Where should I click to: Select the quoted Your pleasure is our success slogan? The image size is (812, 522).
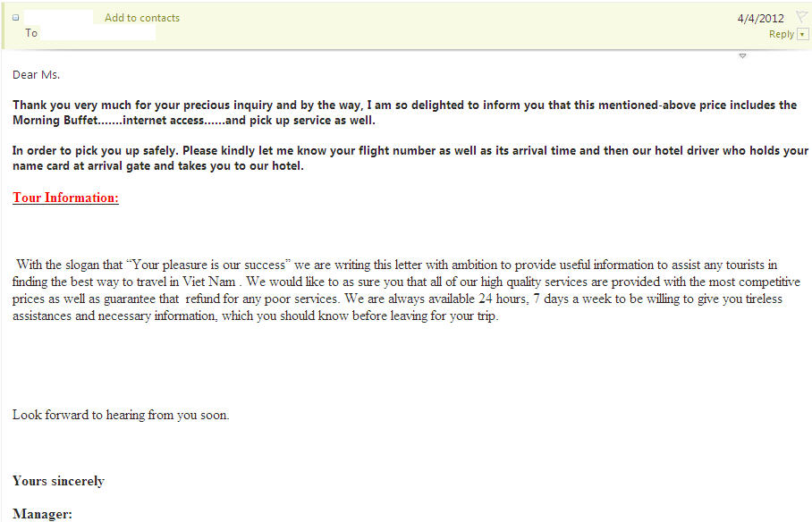point(208,265)
